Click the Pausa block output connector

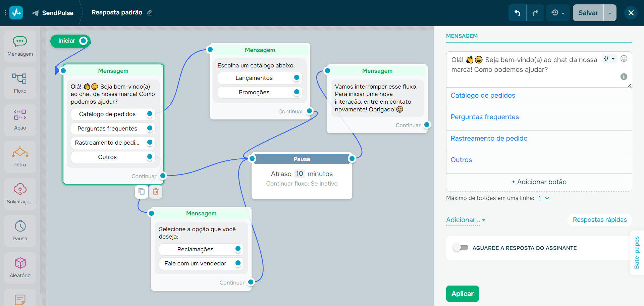coord(352,158)
